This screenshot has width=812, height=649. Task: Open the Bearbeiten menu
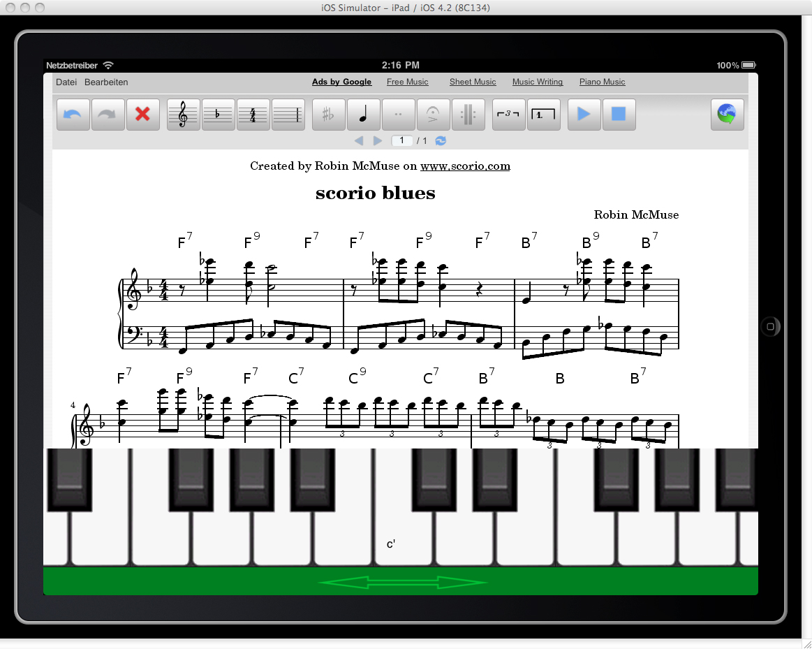106,82
